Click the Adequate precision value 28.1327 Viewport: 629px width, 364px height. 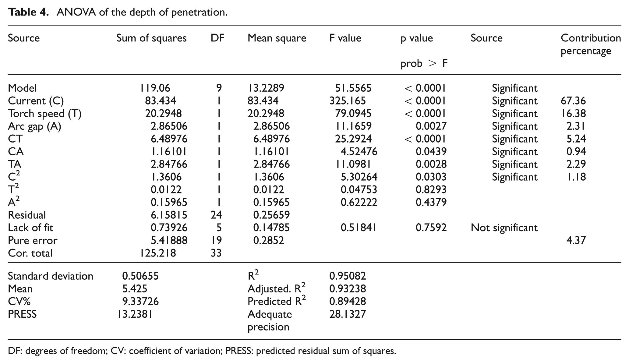[348, 314]
